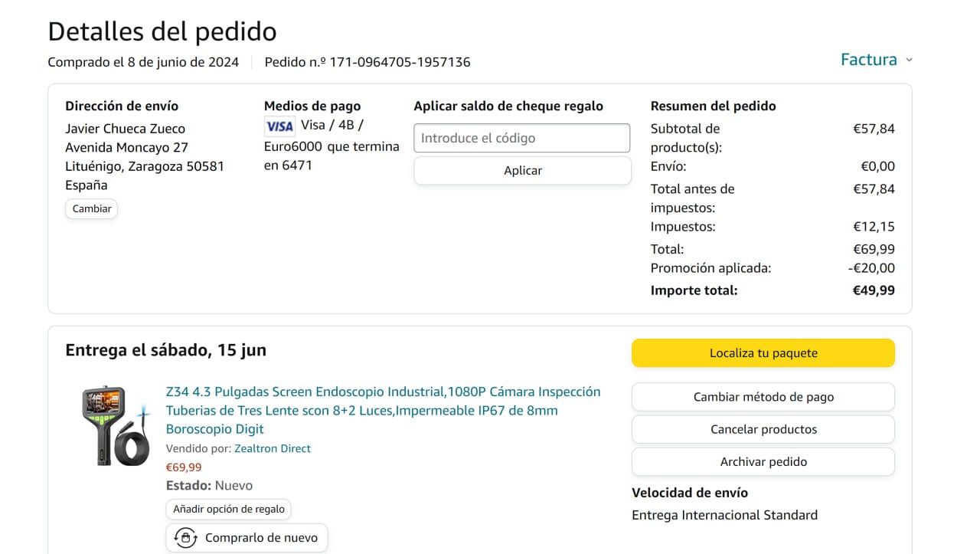Visit the Zealtron Direct seller page

pos(273,448)
